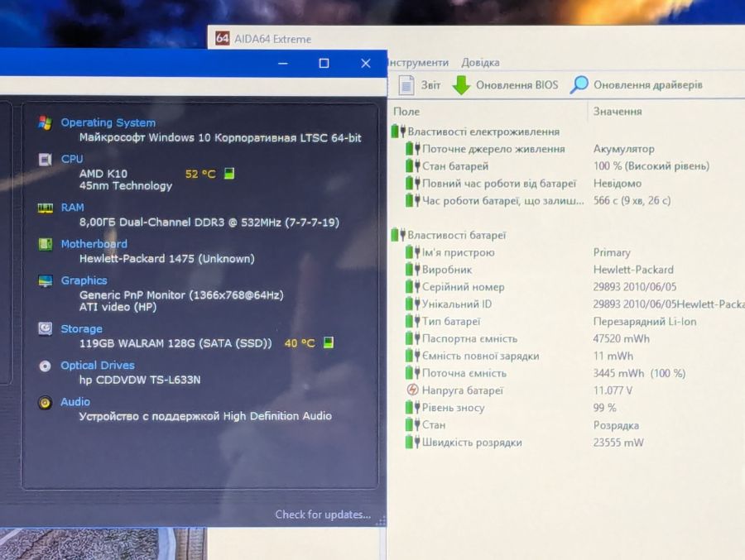Open the Graphics section link in Speccy

point(84,280)
